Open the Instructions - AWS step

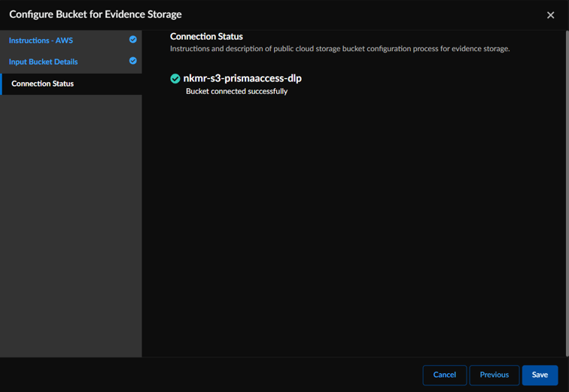(41, 40)
